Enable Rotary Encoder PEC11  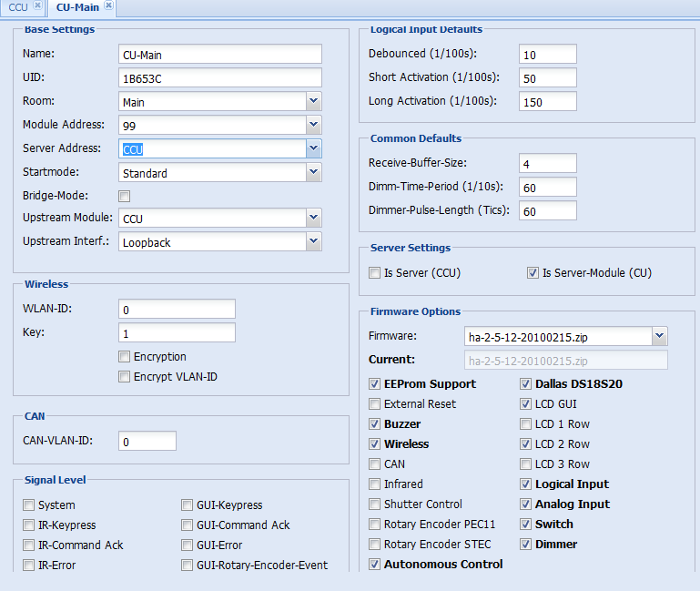pos(374,524)
